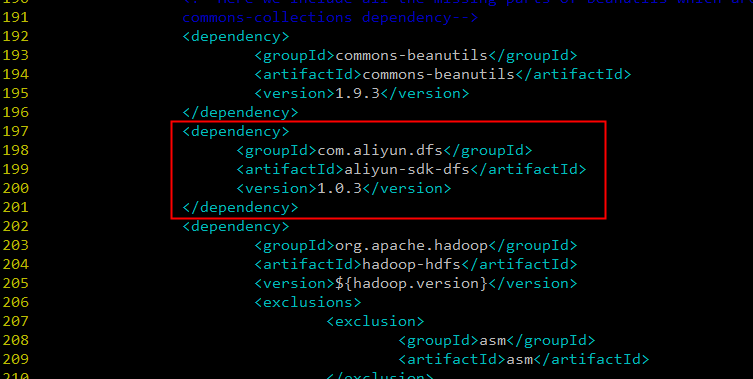Click line number 204 in the gutter
This screenshot has height=379, width=753.
pos(15,264)
